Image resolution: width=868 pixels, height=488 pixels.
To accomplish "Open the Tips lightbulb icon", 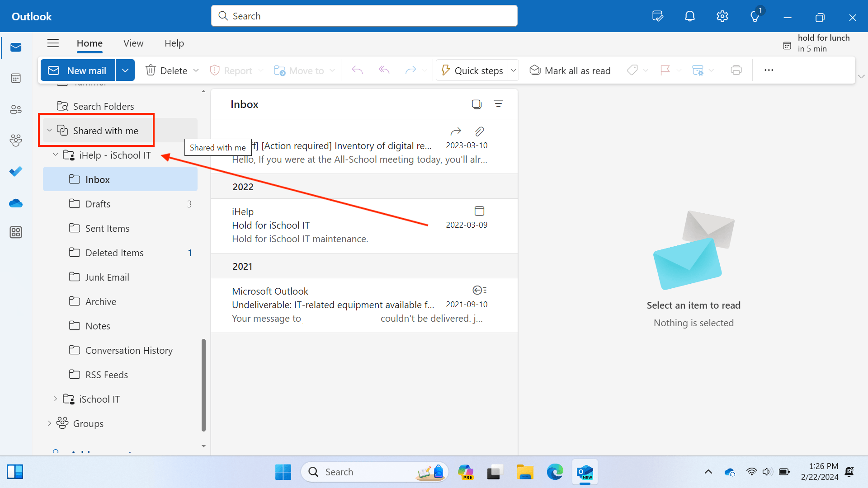I will pos(755,17).
